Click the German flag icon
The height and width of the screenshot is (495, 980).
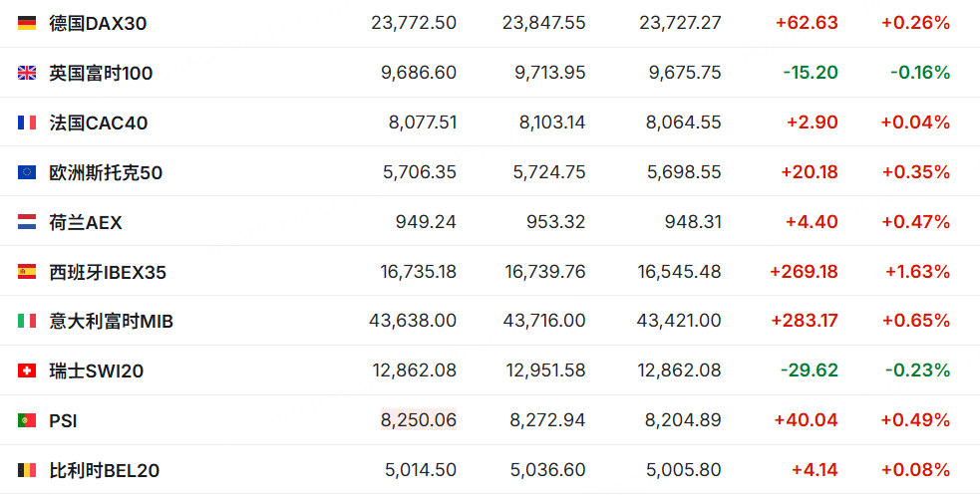click(x=27, y=23)
